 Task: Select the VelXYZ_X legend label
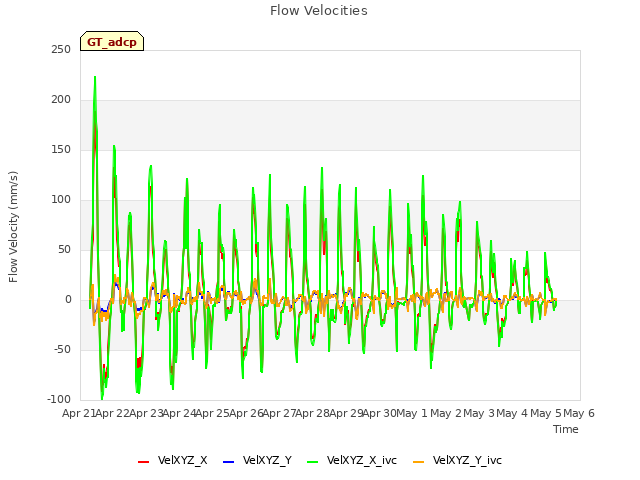[182, 460]
